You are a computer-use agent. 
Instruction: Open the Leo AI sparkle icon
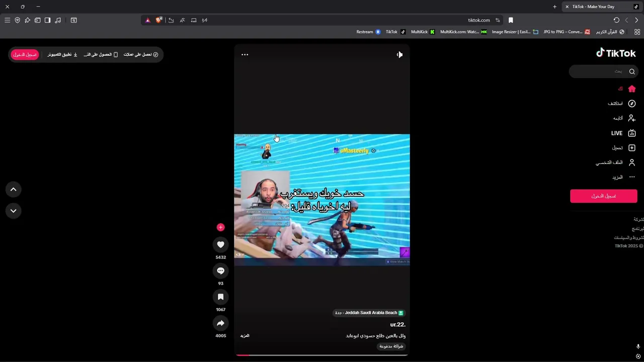coord(27,20)
